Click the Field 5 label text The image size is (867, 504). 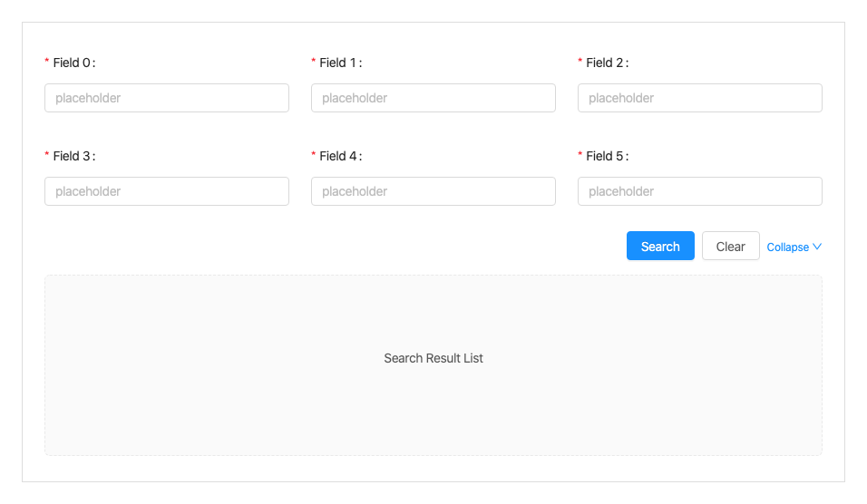[x=606, y=156]
